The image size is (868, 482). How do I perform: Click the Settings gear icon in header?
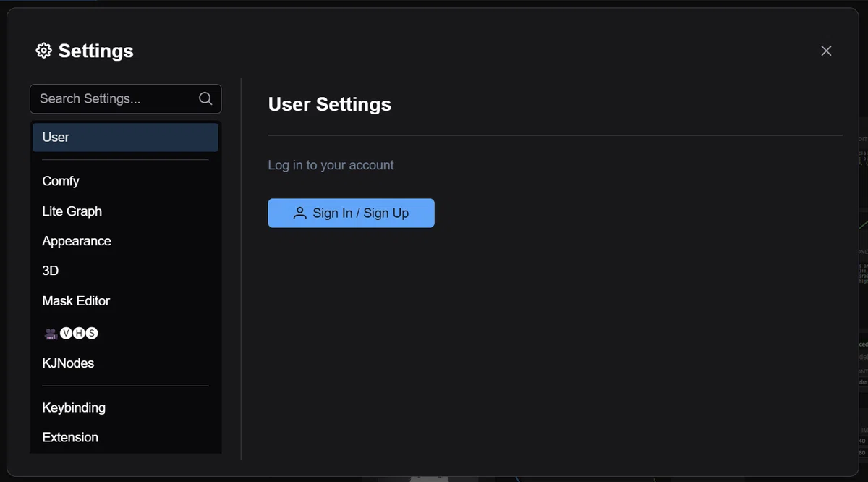pyautogui.click(x=43, y=51)
